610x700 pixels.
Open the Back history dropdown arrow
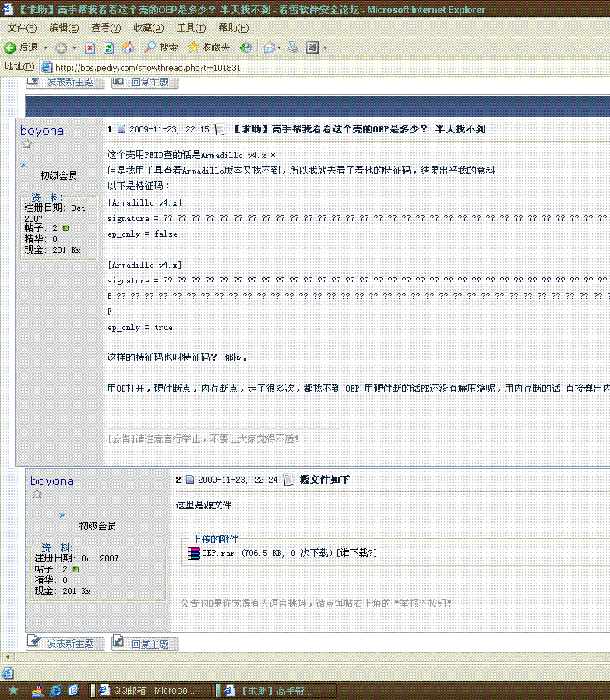coord(45,47)
